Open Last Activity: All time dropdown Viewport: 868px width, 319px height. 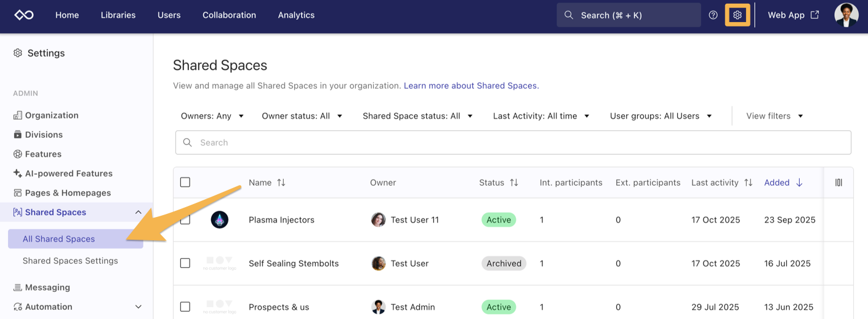pos(542,116)
